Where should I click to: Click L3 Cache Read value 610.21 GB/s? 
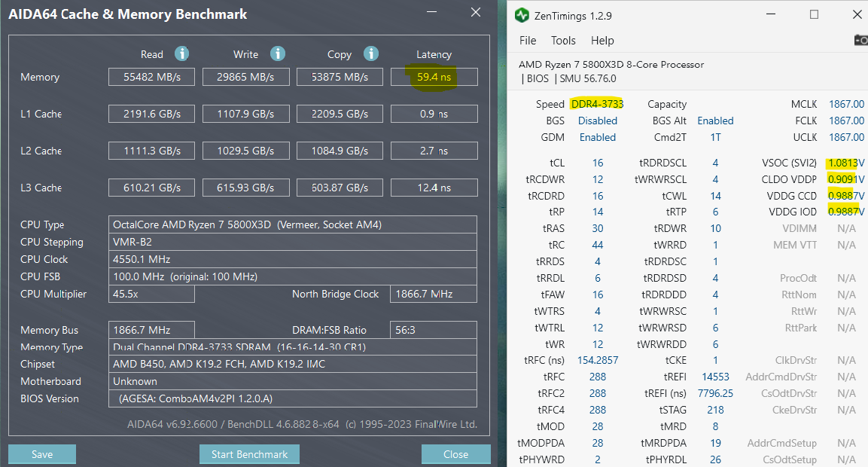pos(151,188)
